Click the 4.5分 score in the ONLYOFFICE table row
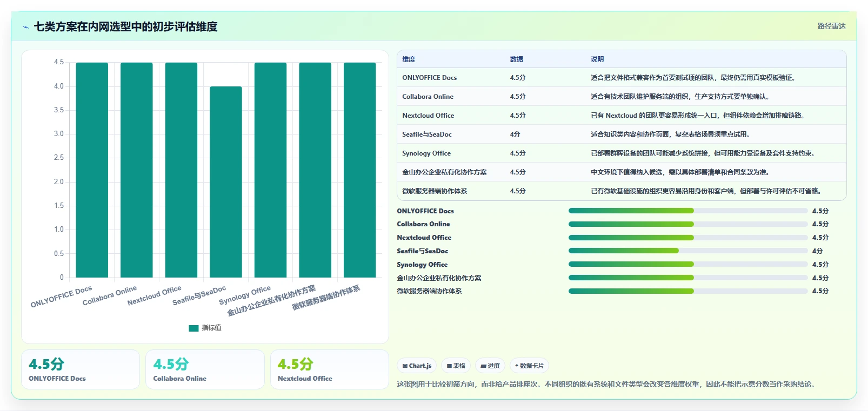868x411 pixels. click(518, 78)
